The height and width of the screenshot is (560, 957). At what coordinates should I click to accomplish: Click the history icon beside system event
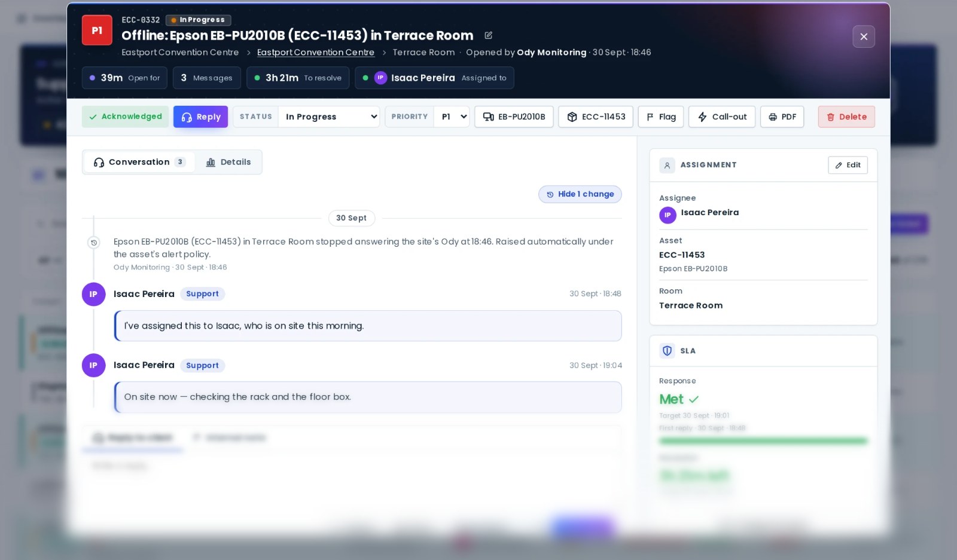(x=93, y=242)
